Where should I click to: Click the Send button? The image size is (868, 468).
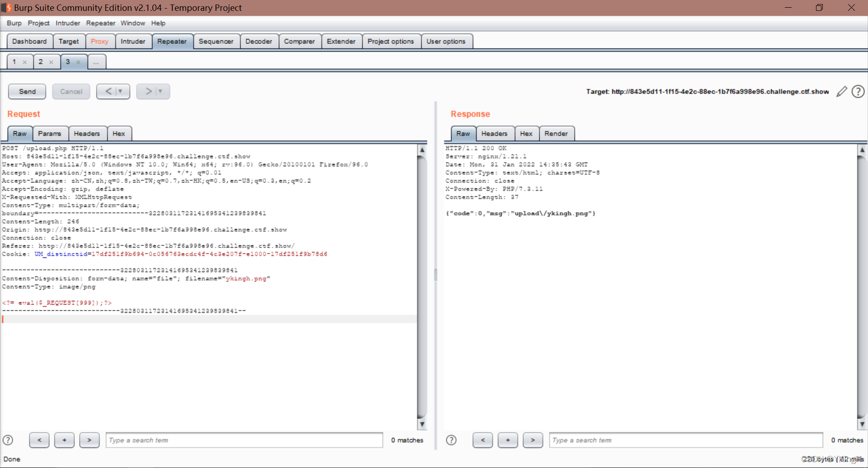click(27, 91)
